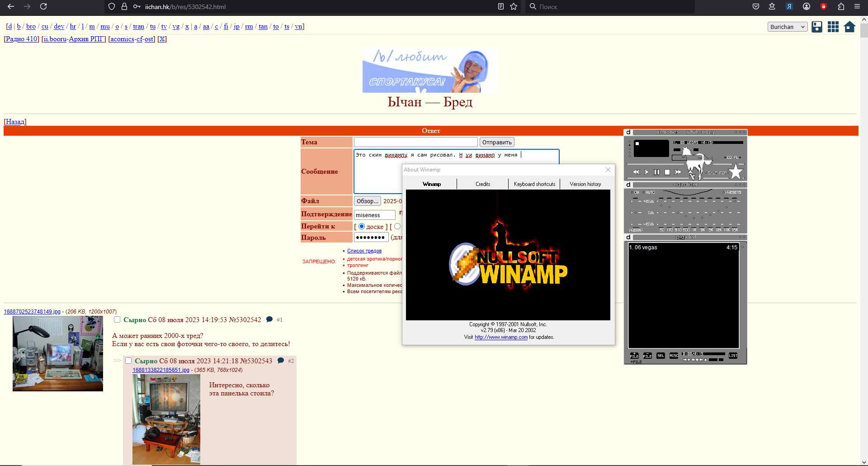The width and height of the screenshot is (868, 466).
Task: Switch to the Credits tab
Action: pos(482,184)
